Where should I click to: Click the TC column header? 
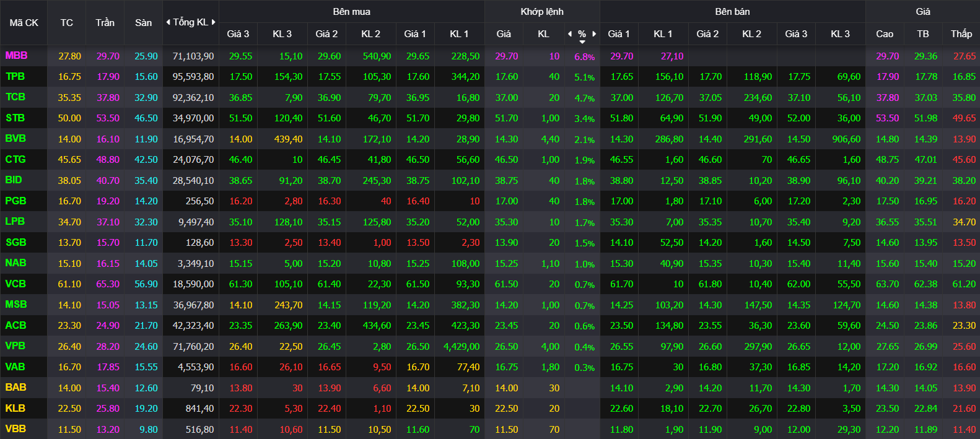point(67,23)
